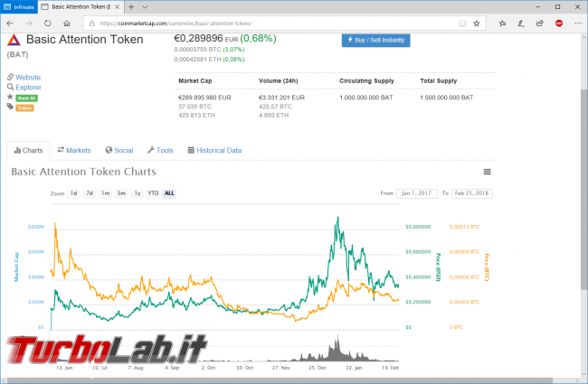
Task: Click the address bar URL
Action: (175, 23)
